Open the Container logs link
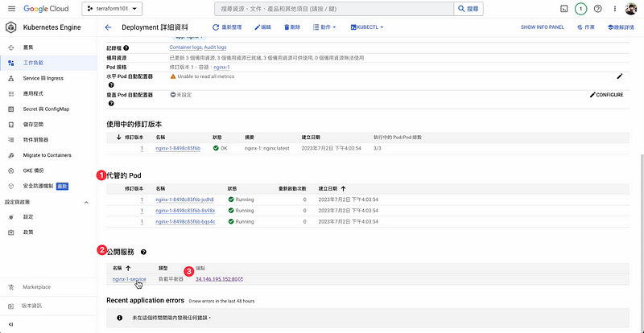The height and width of the screenshot is (333, 644). (186, 47)
